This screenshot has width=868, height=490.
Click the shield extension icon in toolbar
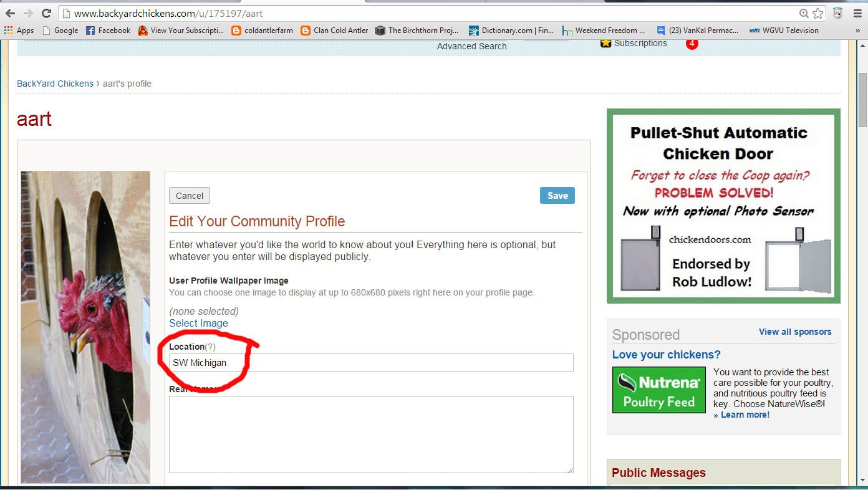(838, 13)
